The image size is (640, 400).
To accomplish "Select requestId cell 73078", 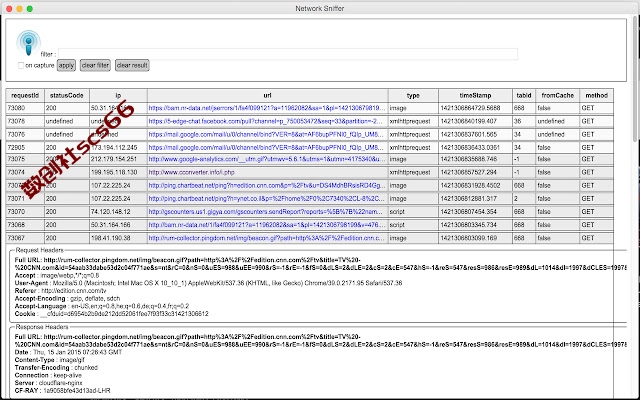I will click(x=25, y=121).
